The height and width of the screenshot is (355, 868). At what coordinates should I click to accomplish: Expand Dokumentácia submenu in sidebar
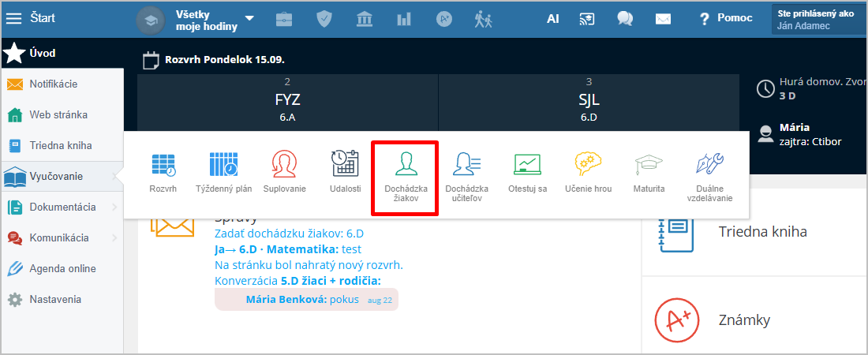62,207
